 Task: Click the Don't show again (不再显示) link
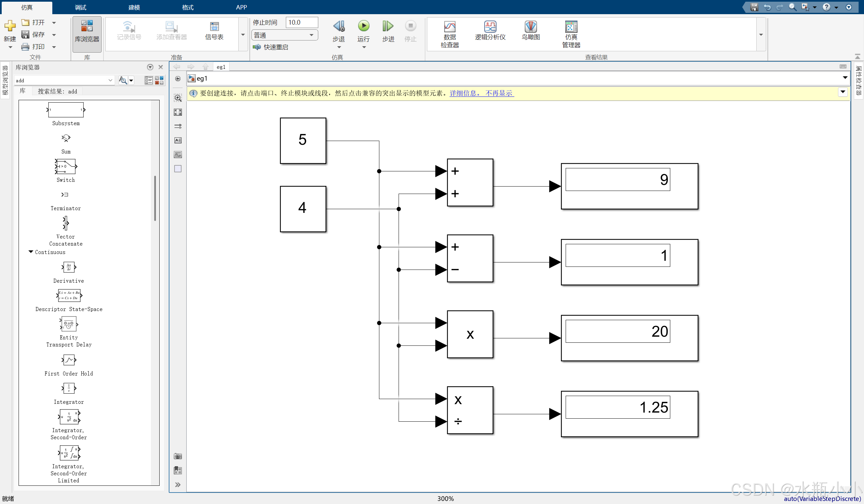point(499,93)
